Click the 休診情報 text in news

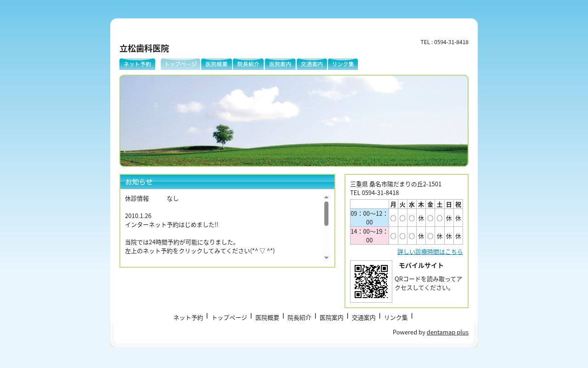(137, 198)
